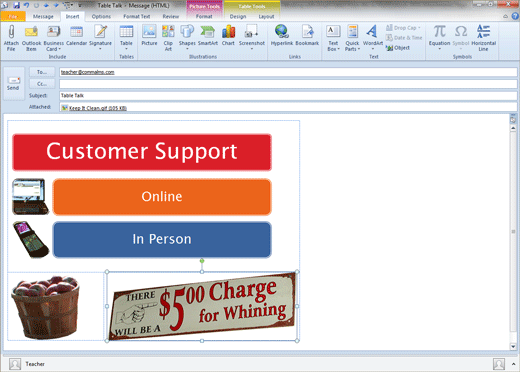Click the Teacher name in People Pane

(35, 364)
